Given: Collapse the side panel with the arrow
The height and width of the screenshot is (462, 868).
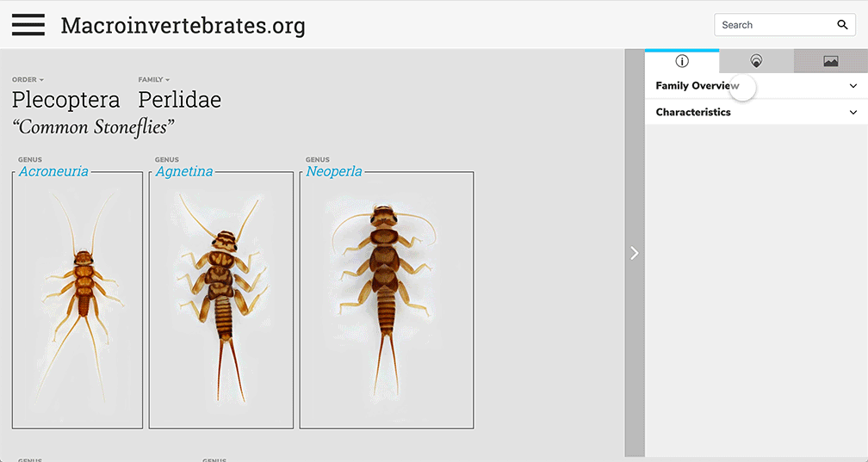Looking at the screenshot, I should pyautogui.click(x=635, y=253).
